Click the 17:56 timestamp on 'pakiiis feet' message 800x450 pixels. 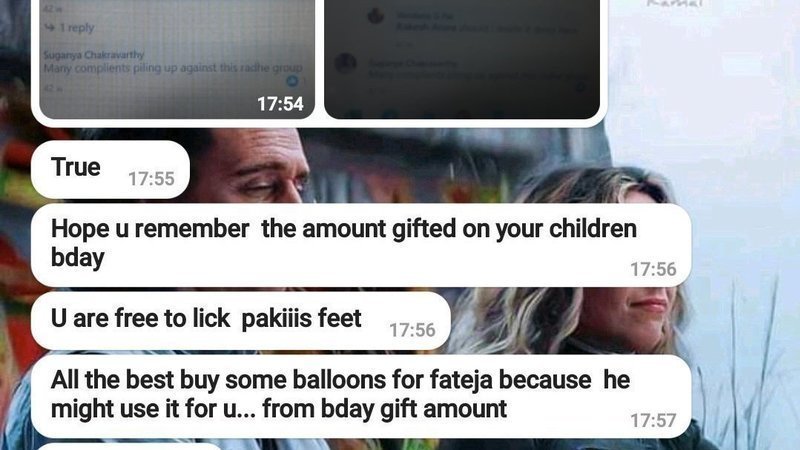coord(412,330)
